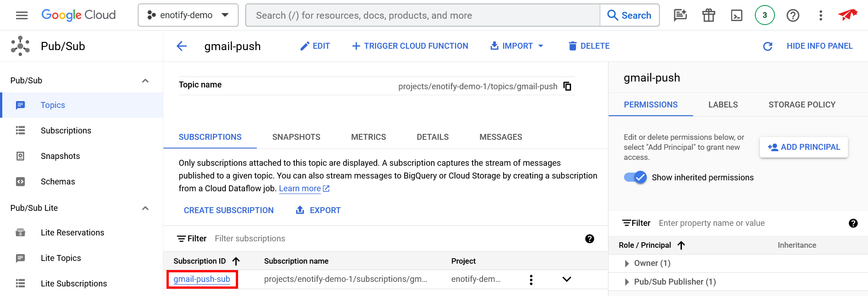Open Cloud Shell terminal icon

tap(736, 15)
